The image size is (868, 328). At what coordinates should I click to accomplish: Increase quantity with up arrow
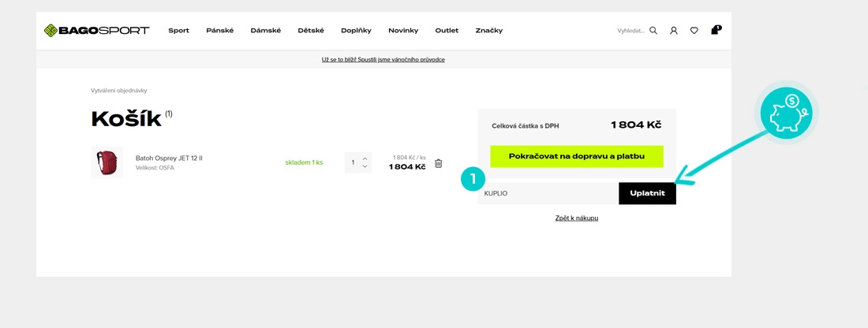coord(365,158)
